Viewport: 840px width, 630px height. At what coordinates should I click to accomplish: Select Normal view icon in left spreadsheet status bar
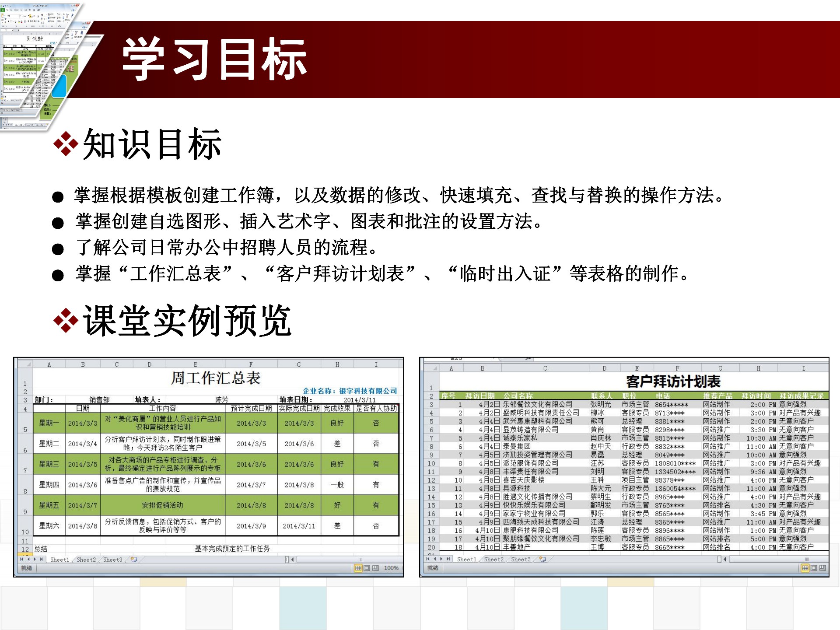pyautogui.click(x=358, y=568)
